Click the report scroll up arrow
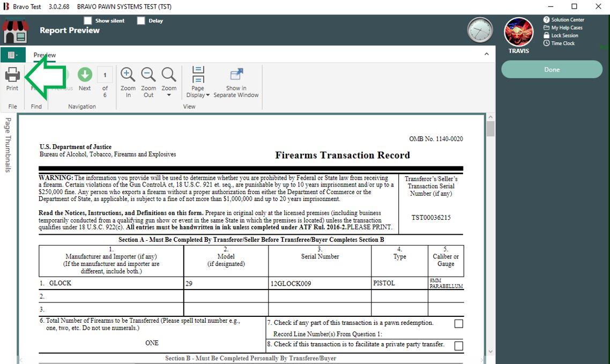Viewport: 610px width, 364px height. tap(490, 117)
